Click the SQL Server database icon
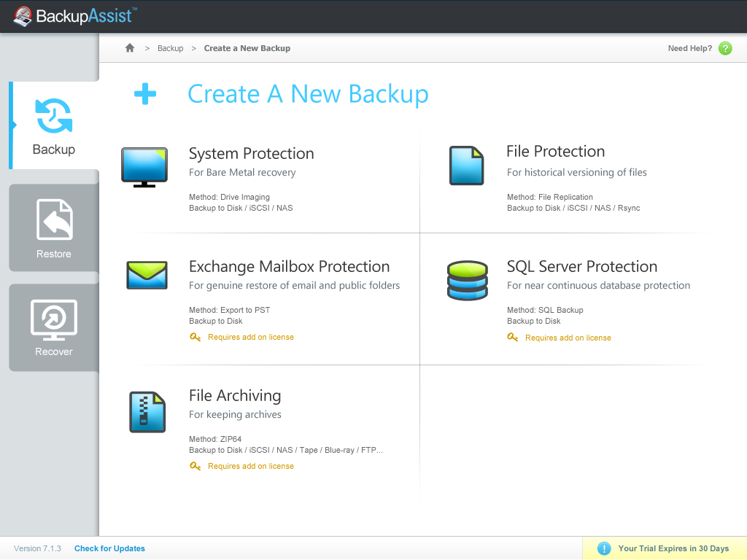 coord(467,281)
